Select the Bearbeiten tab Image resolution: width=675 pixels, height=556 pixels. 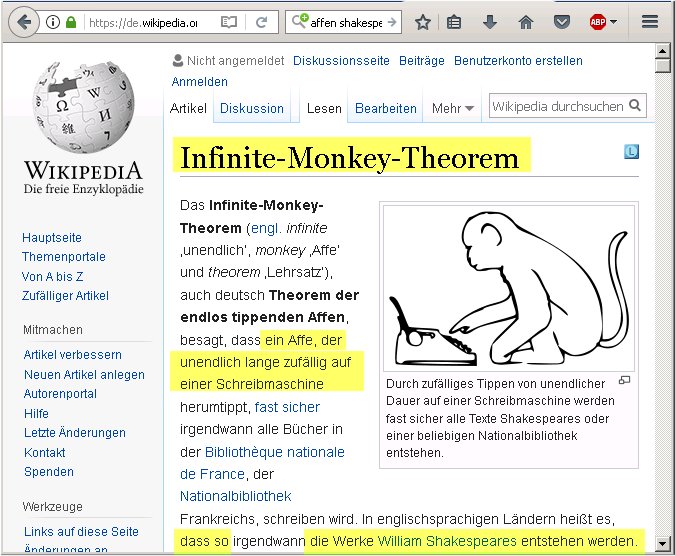[386, 108]
